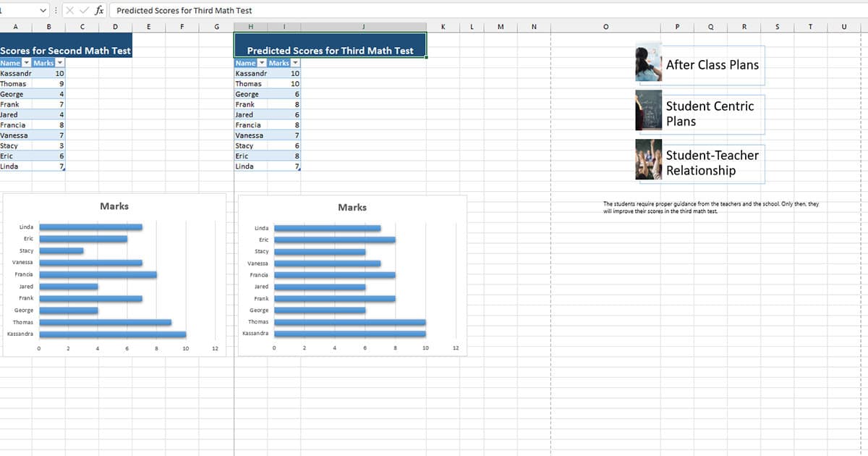868x456 pixels.
Task: Select the column B header
Action: pos(48,26)
